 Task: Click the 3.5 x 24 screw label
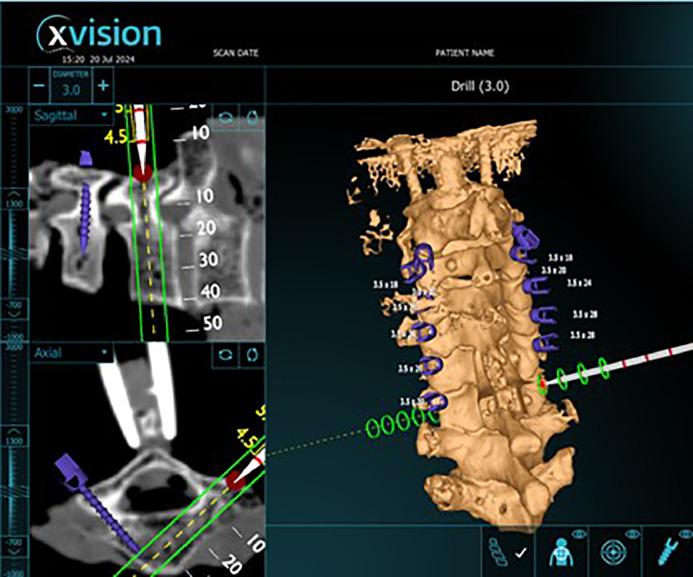pyautogui.click(x=579, y=283)
